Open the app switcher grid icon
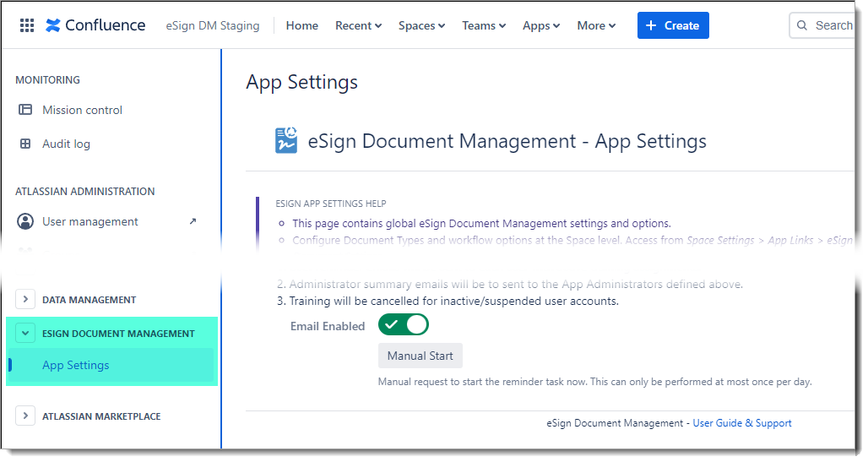 click(27, 25)
